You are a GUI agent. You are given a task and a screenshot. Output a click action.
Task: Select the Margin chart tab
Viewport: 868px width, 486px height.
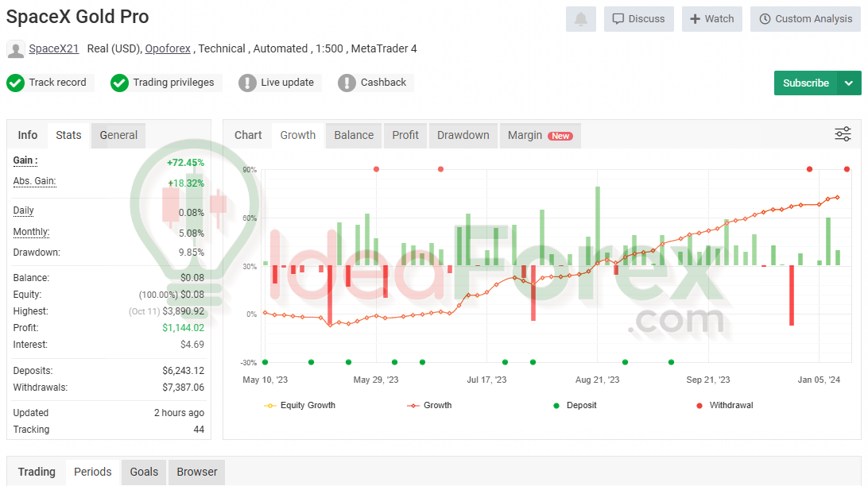pos(541,136)
